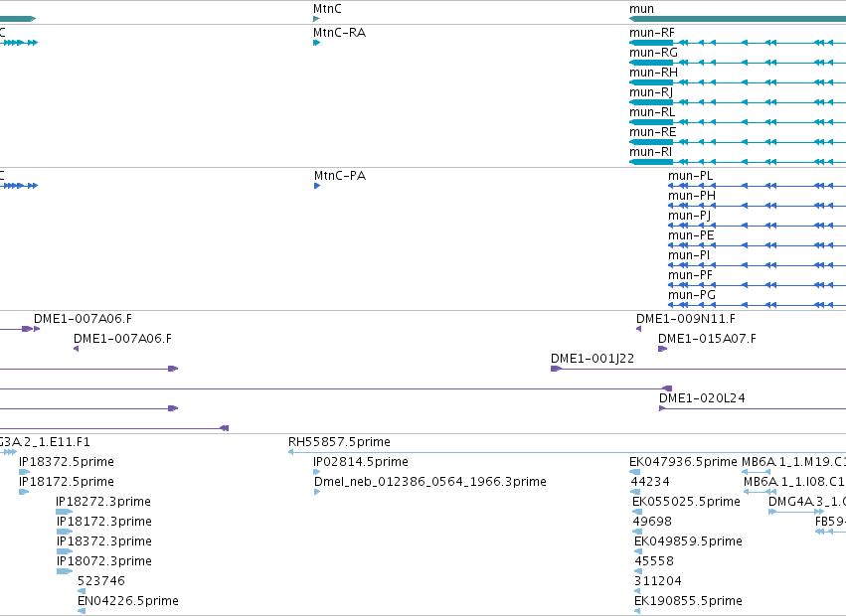Select transcript mun-RF
Image resolution: width=846 pixels, height=616 pixels.
pos(652,33)
